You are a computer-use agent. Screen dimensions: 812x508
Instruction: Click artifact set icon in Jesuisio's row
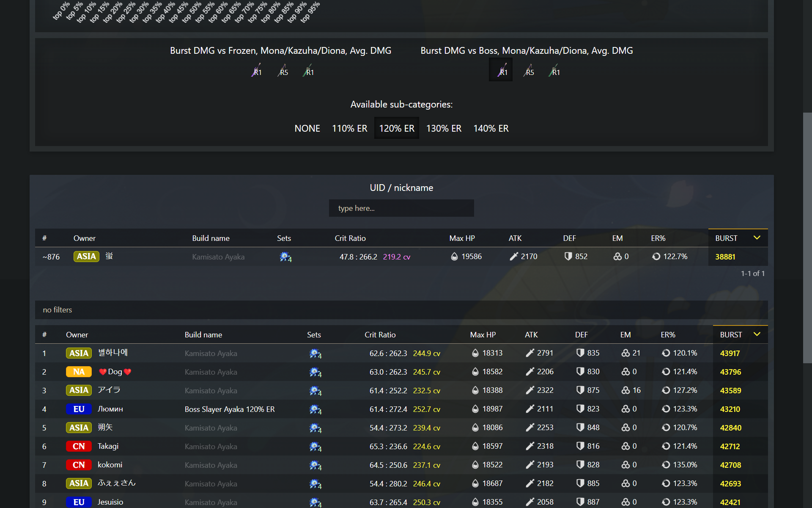click(315, 502)
